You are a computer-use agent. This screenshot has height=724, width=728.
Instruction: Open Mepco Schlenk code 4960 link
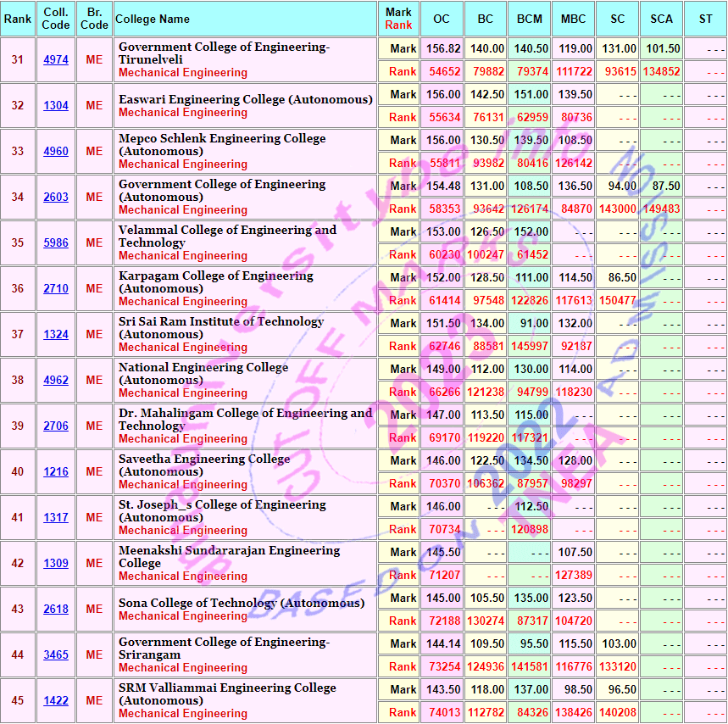click(56, 152)
